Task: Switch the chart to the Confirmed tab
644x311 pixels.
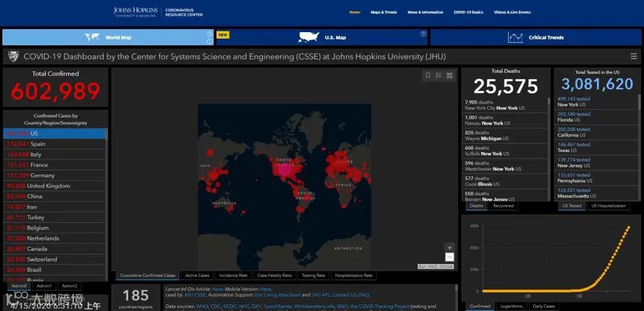Action: [x=479, y=306]
